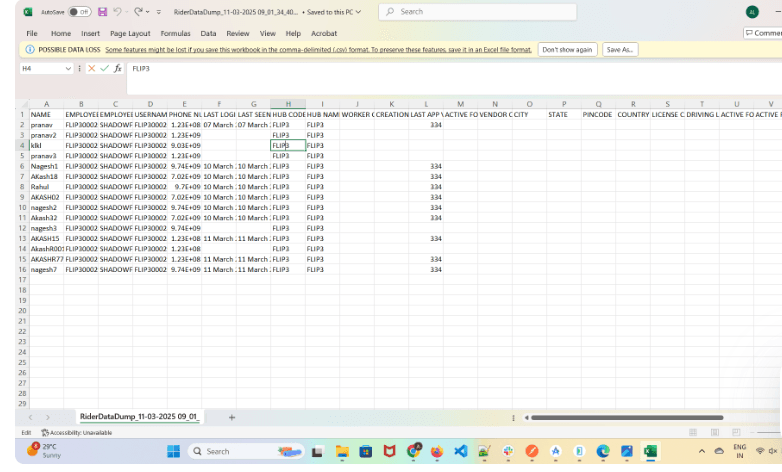Open Microsoft Edge from taskbar

pyautogui.click(x=603, y=451)
